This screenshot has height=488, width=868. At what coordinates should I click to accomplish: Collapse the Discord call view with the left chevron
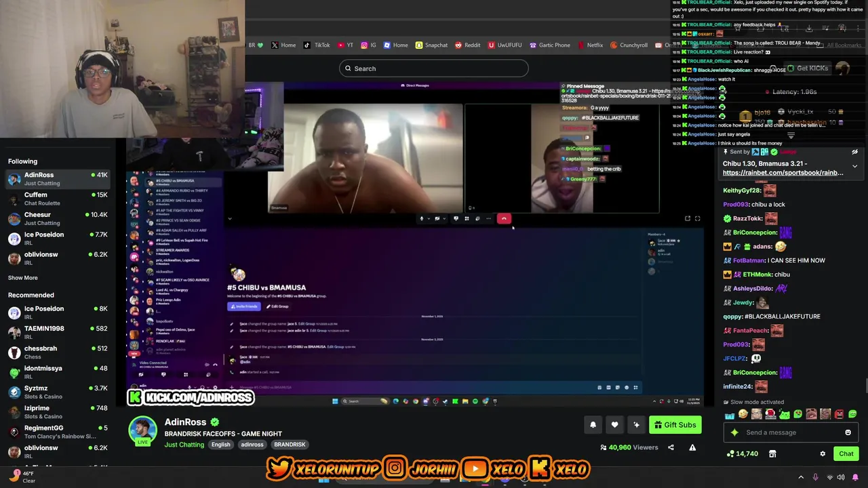tap(229, 218)
